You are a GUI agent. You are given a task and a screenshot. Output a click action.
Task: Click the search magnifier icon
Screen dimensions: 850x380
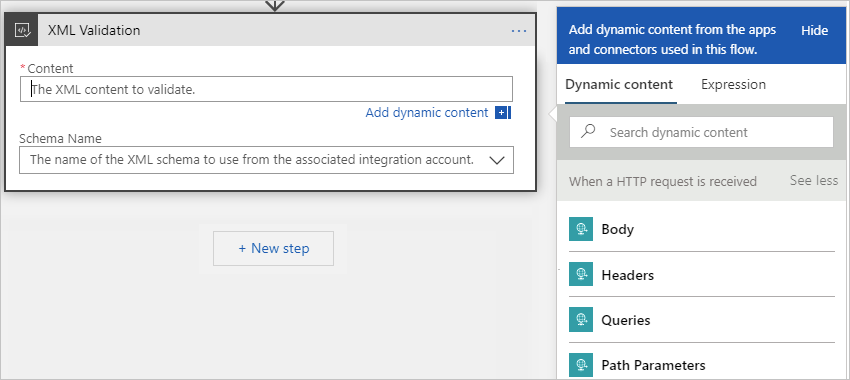(589, 132)
